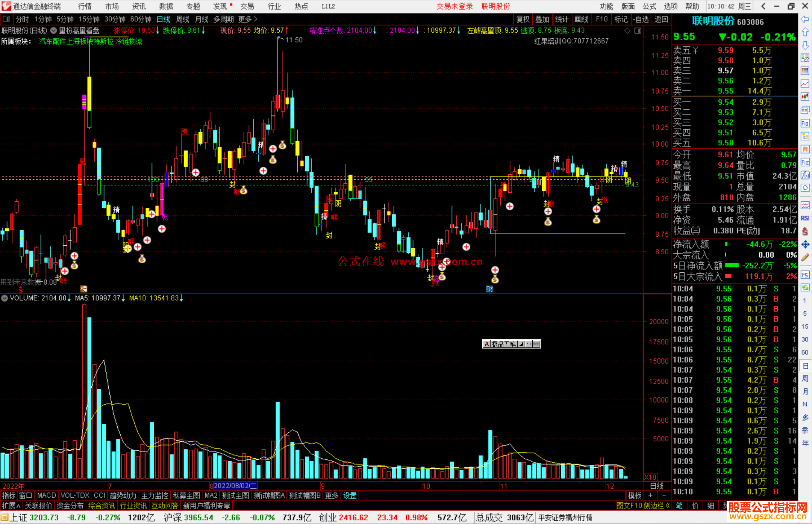Toggle the diamond marker near chart header
This screenshot has height=524, width=812.
coord(627,31)
